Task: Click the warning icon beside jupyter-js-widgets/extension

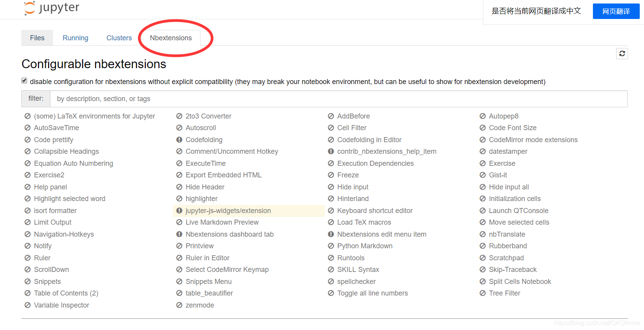Action: point(179,211)
